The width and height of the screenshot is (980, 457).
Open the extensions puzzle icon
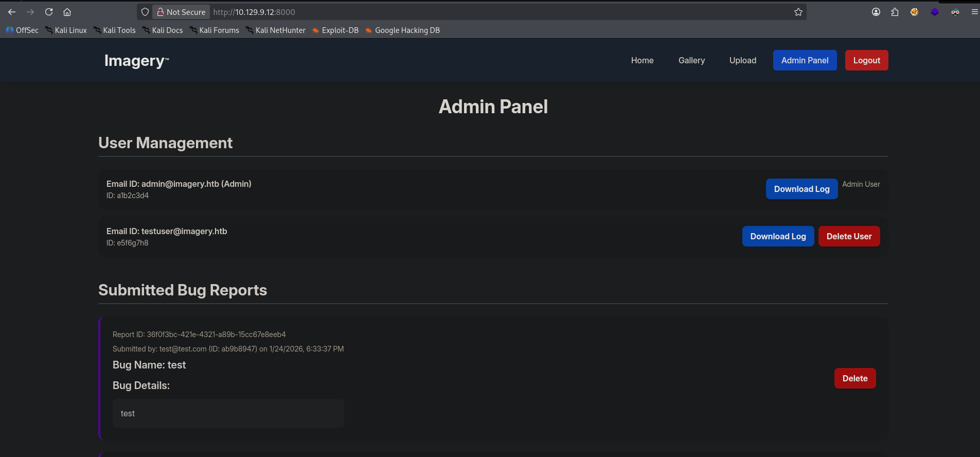click(895, 12)
